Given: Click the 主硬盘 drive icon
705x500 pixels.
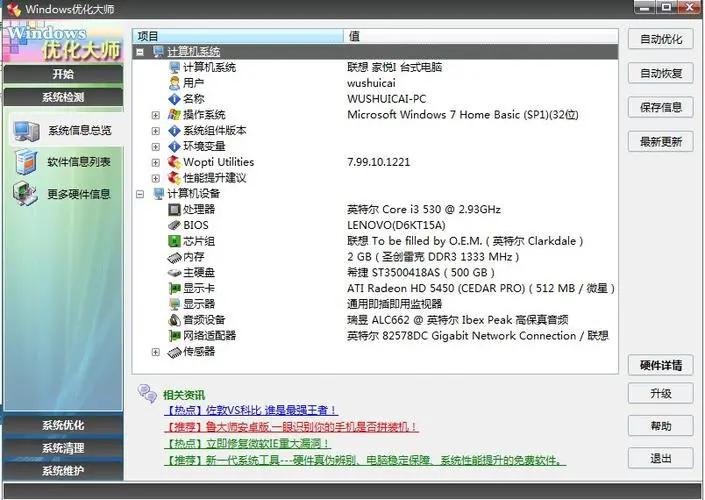Looking at the screenshot, I should [174, 272].
